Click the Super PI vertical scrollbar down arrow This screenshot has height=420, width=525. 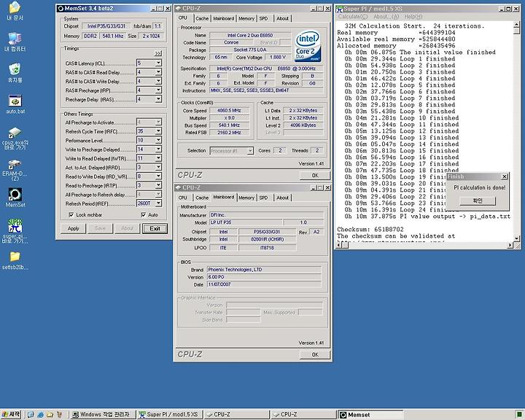pos(517,238)
